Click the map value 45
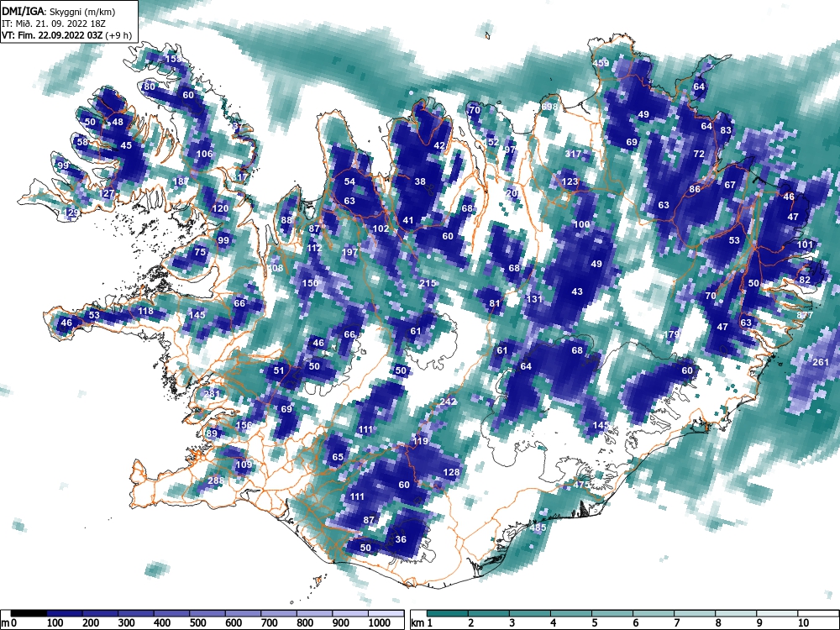Viewport: 840px width, 630px height. click(126, 145)
